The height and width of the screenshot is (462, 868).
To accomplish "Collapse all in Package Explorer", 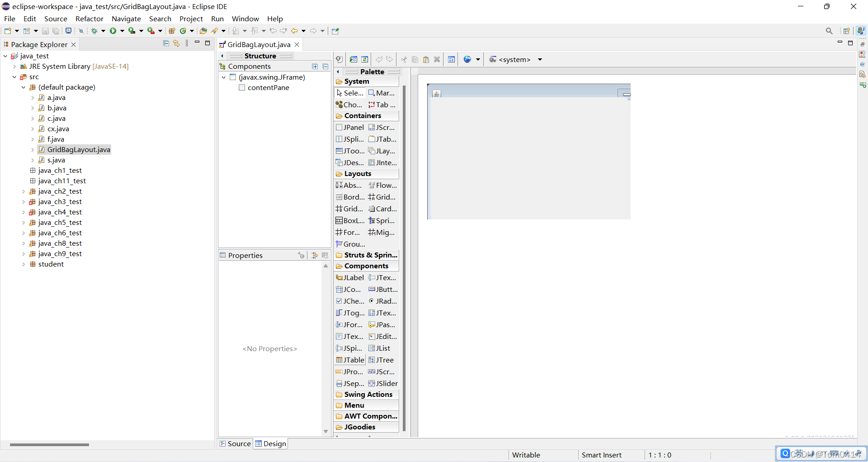I will click(166, 43).
